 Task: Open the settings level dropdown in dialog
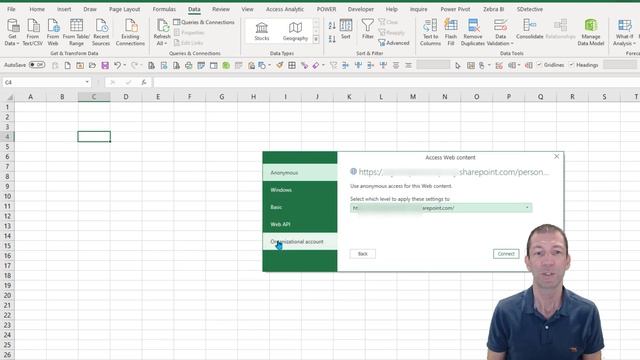point(527,208)
